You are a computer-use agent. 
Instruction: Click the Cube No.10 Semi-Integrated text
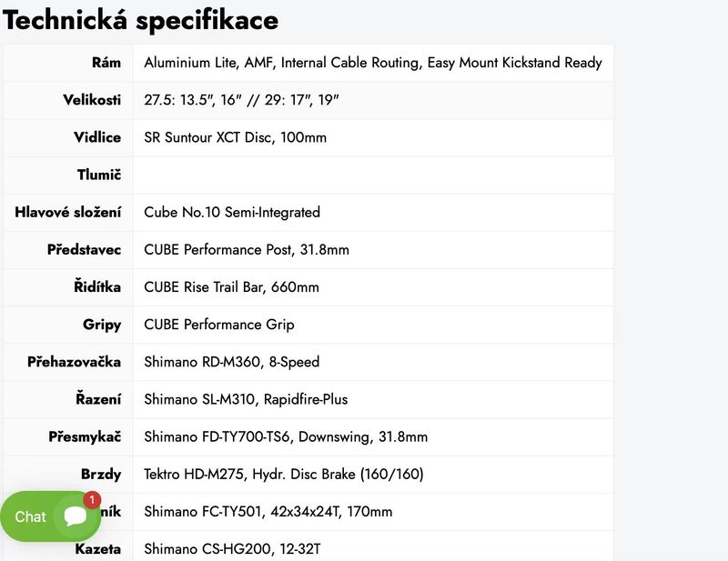click(244, 212)
